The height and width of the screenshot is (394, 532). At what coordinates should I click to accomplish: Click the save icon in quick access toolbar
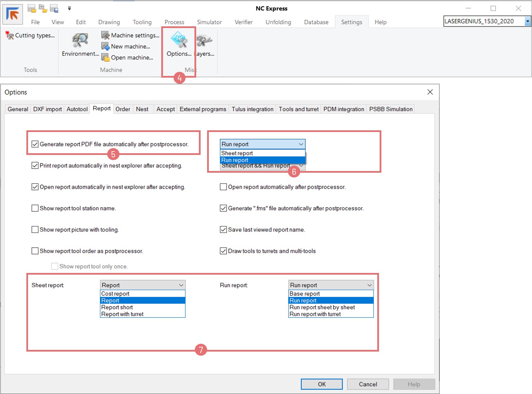(54, 8)
